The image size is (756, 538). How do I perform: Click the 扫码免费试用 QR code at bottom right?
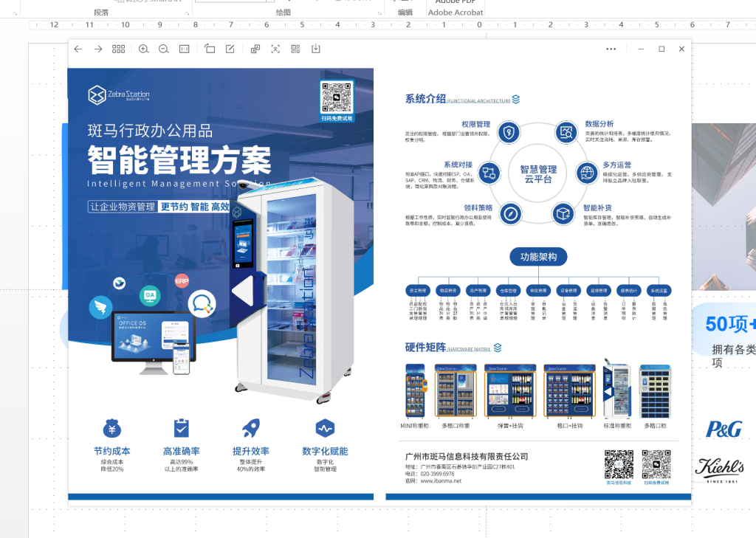point(656,465)
